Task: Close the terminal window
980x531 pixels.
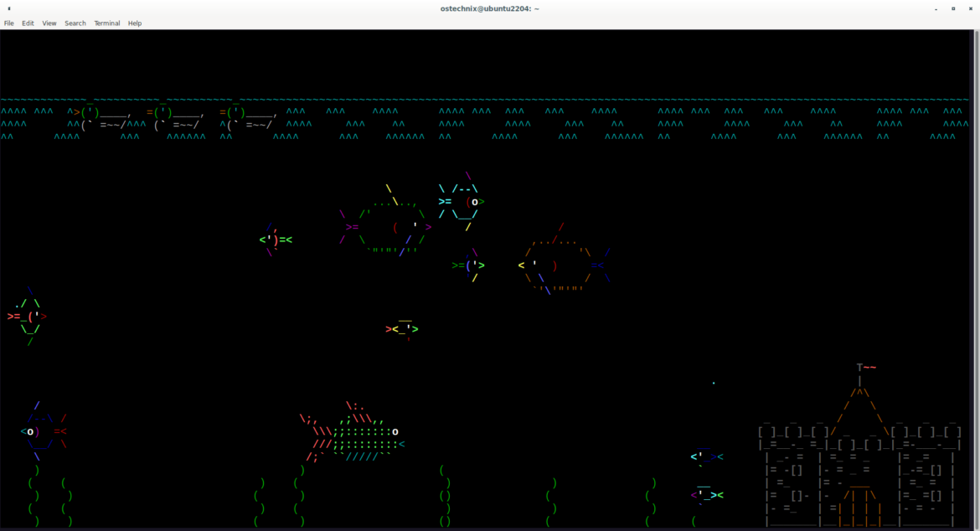Action: click(x=971, y=8)
